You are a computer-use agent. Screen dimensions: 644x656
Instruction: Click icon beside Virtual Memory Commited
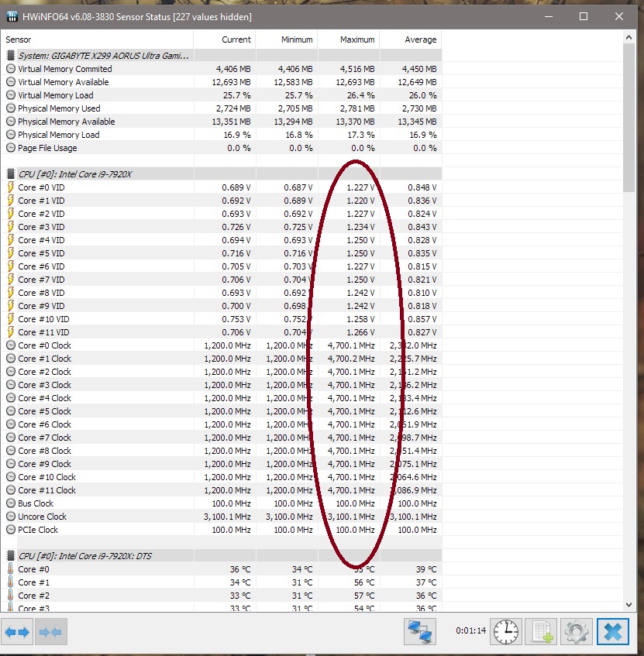11,69
